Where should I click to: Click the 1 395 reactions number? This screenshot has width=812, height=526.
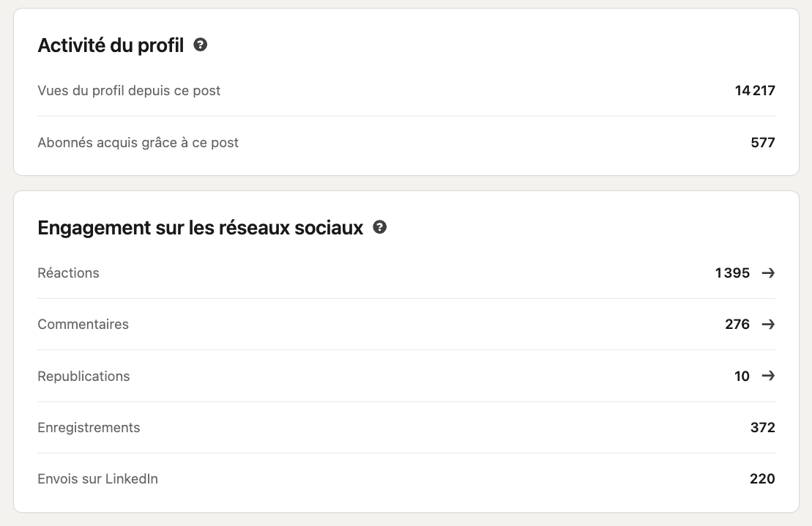(732, 273)
